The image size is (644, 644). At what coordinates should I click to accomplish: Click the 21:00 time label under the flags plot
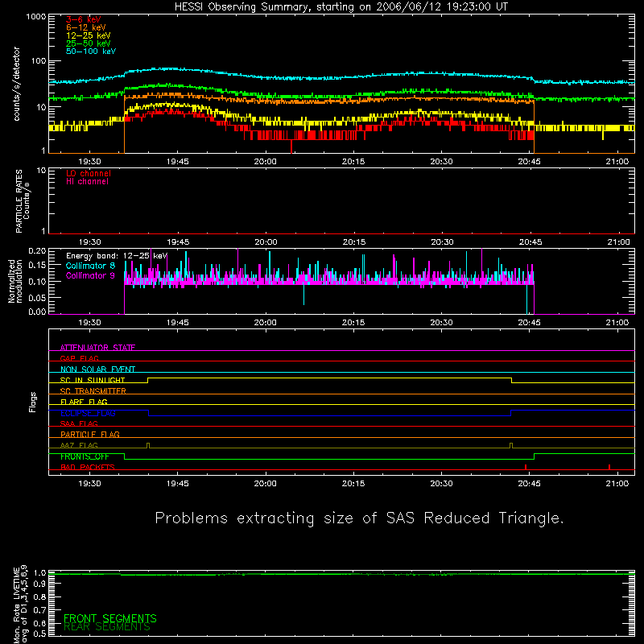tap(617, 484)
